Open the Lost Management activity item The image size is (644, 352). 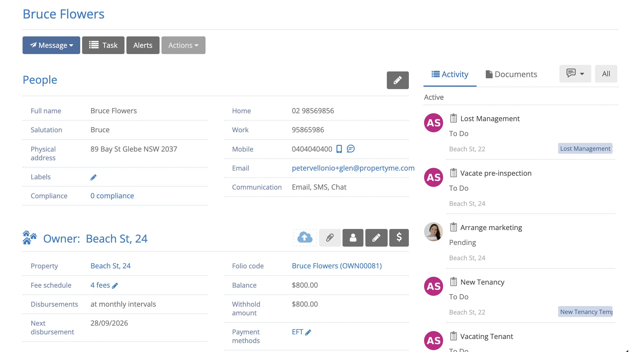tap(490, 119)
